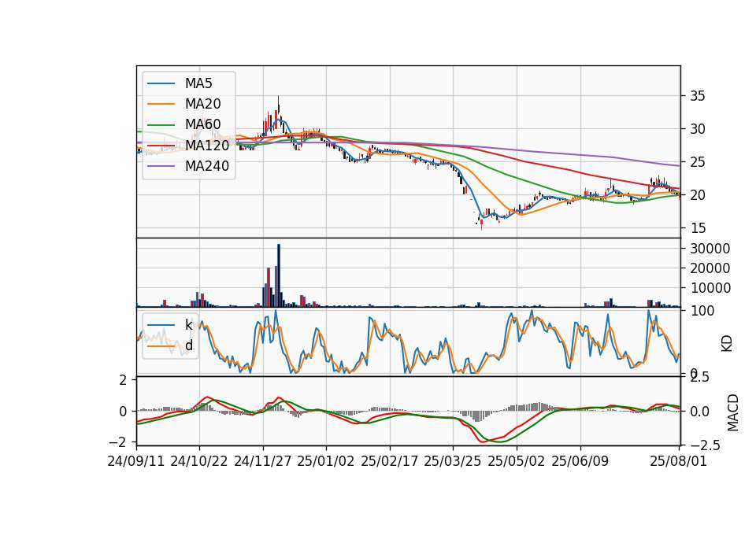
Task: Click the orange MA20 legend line sample
Action: [x=161, y=104]
